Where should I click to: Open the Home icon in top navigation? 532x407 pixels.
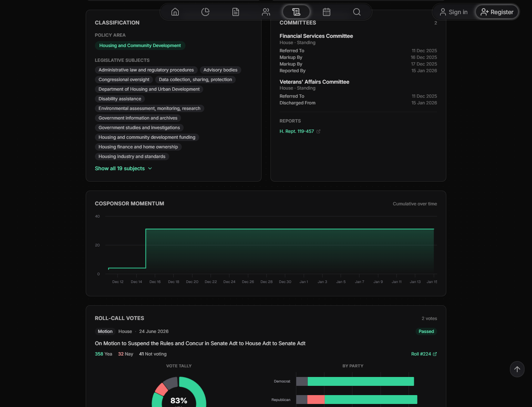pos(175,12)
